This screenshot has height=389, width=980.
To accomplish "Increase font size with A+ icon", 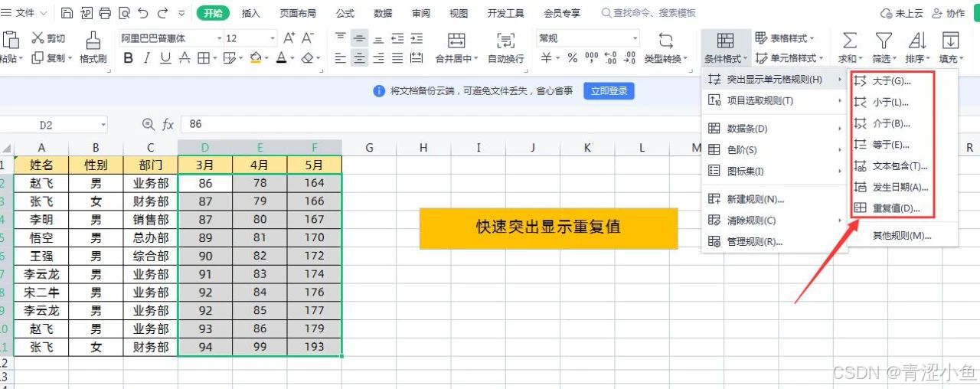I will [289, 38].
